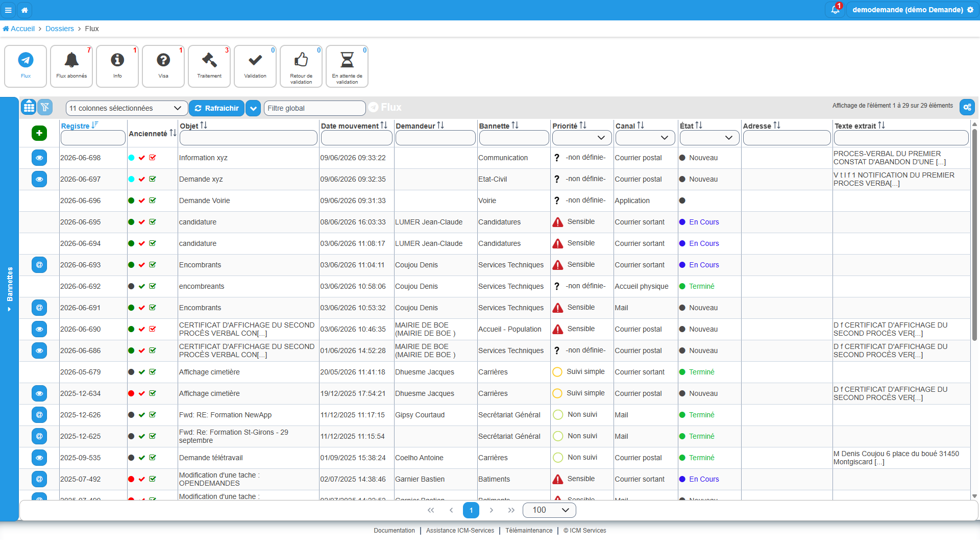Open the Traitement tile

[209, 66]
